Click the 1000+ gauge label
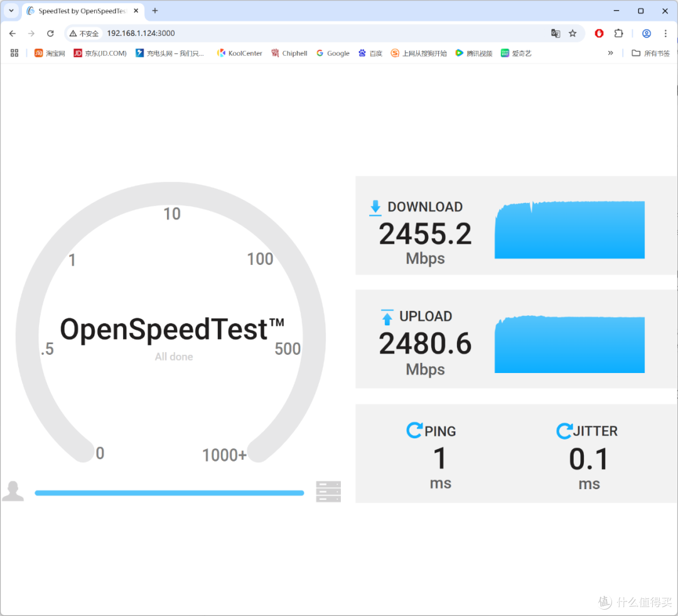This screenshot has width=678, height=616. coord(224,455)
